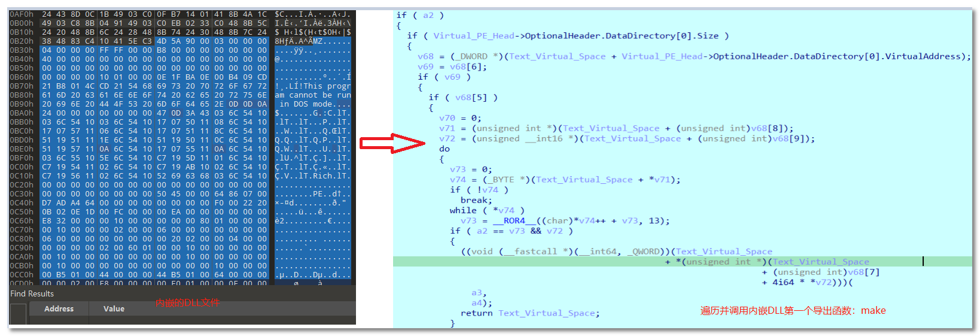Select the Find Results panel title
980x336 pixels.
(x=32, y=294)
